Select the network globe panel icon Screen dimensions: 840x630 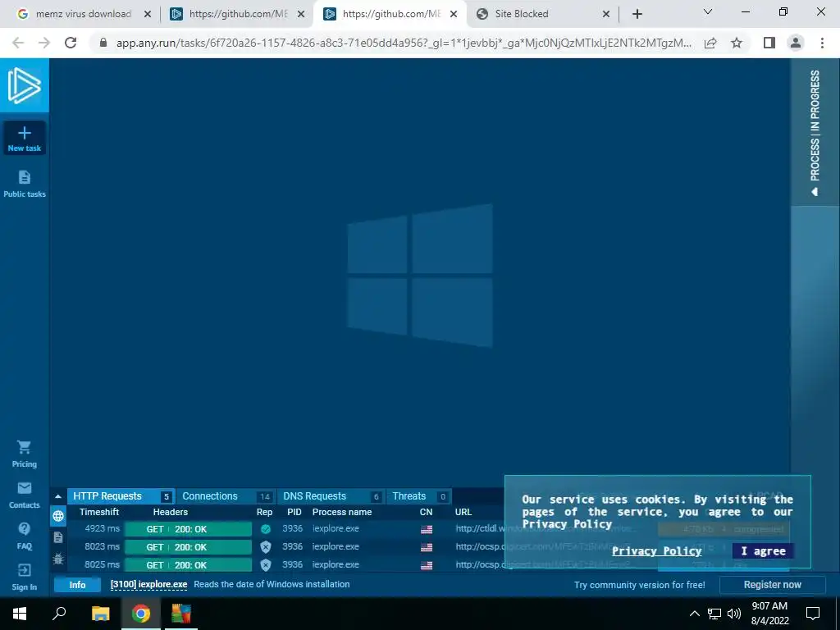point(58,516)
